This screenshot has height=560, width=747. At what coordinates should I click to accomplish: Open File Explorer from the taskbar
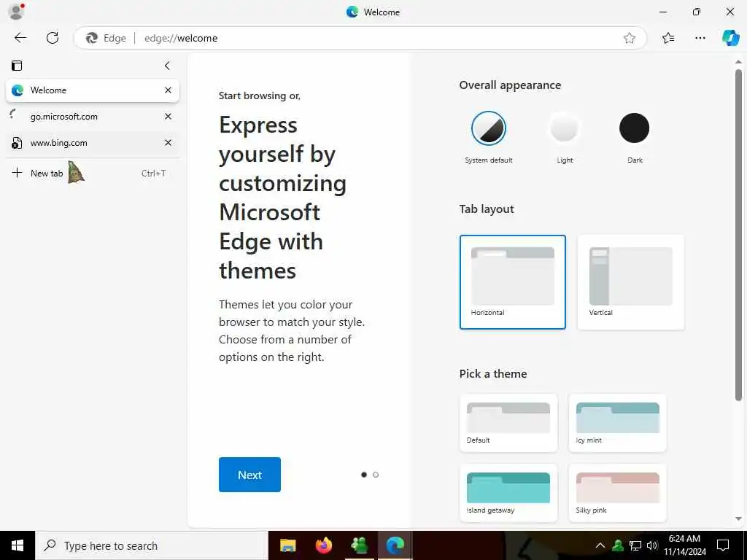[287, 545]
